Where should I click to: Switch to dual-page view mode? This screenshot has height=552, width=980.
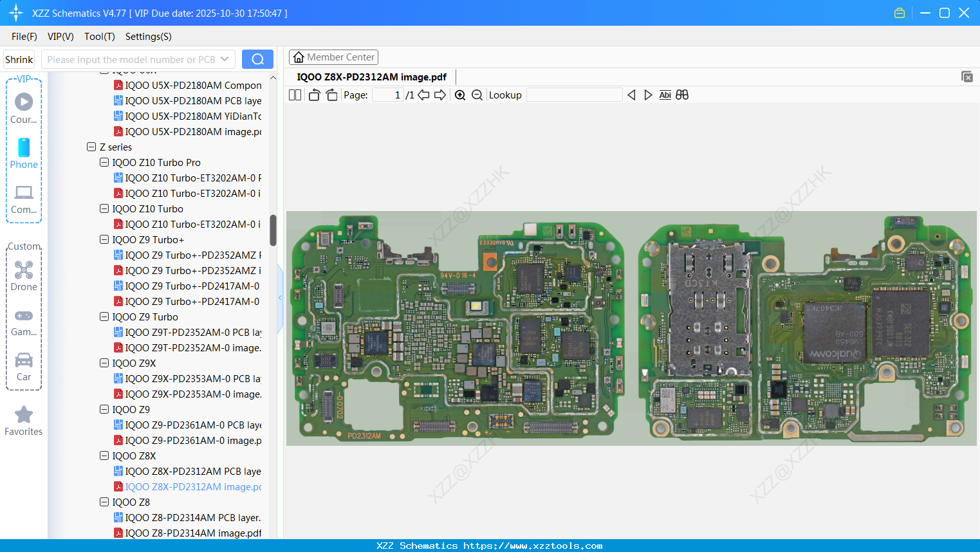coord(294,95)
